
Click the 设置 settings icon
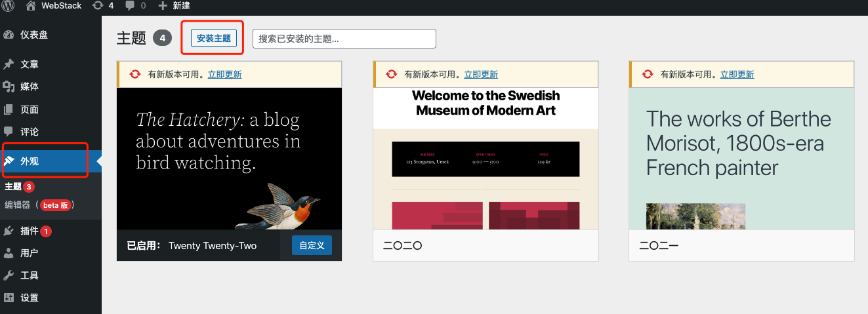9,298
